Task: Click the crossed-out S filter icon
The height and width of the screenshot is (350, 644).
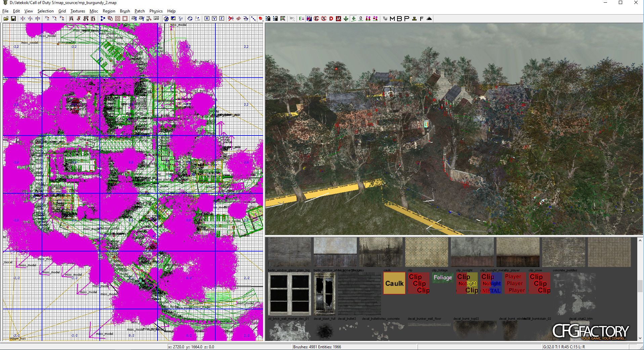Action: click(x=324, y=19)
